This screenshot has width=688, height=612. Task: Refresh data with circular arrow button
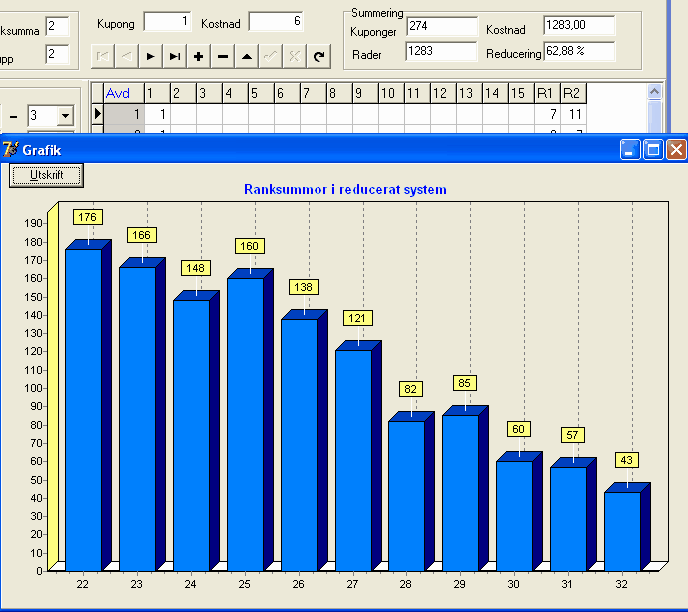click(319, 56)
